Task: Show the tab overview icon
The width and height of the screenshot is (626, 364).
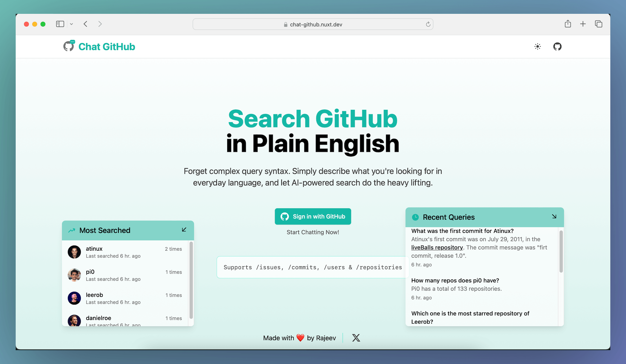Action: [598, 24]
